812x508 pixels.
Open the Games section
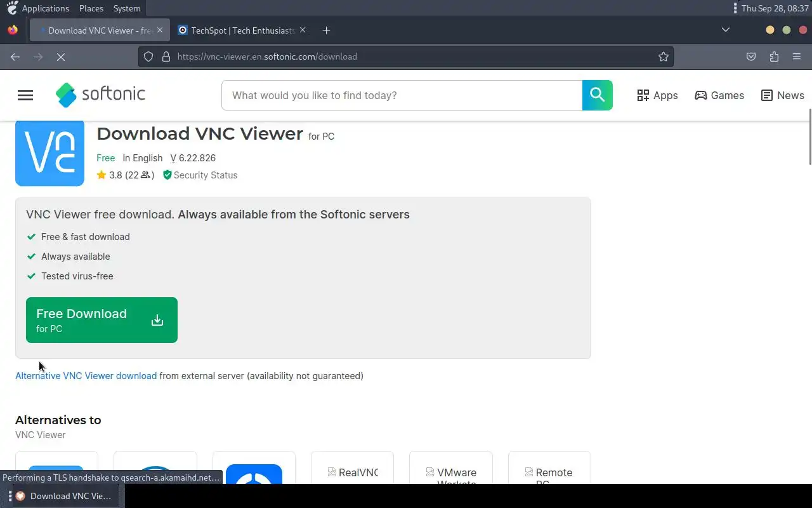(x=719, y=95)
